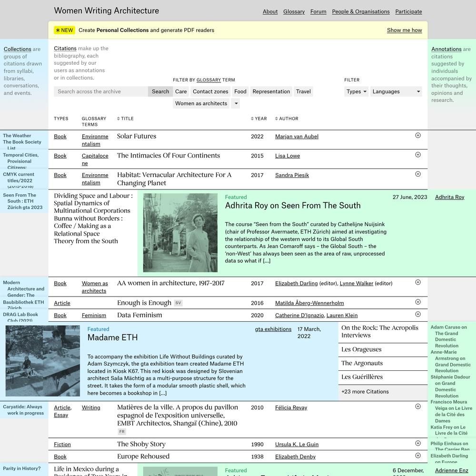Screen dimensions: 476x476
Task: Enable the Women as architects filter
Action: click(201, 103)
